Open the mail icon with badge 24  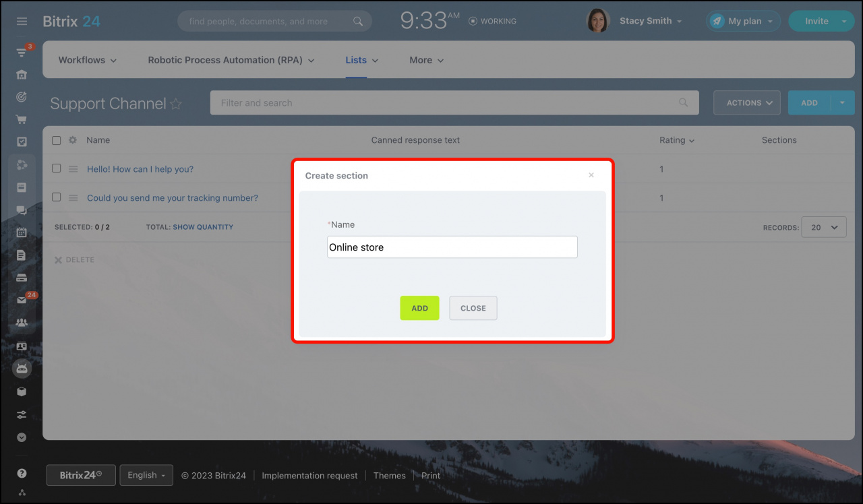[22, 301]
